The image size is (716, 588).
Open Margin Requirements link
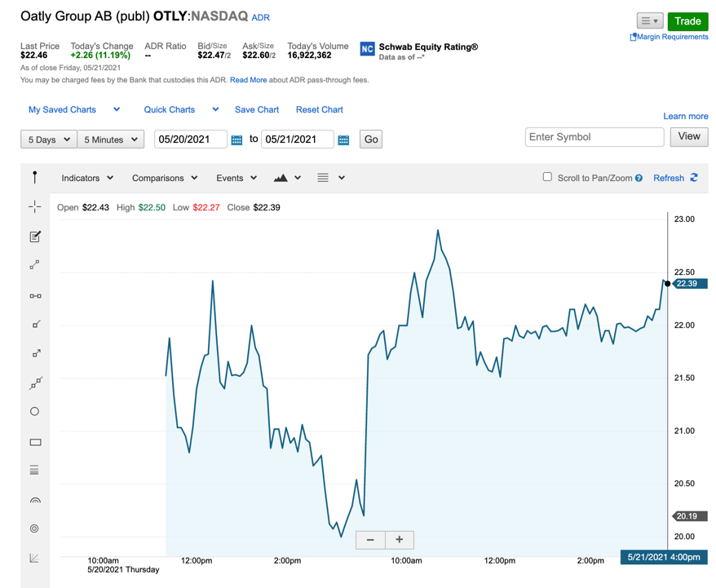[x=669, y=37]
